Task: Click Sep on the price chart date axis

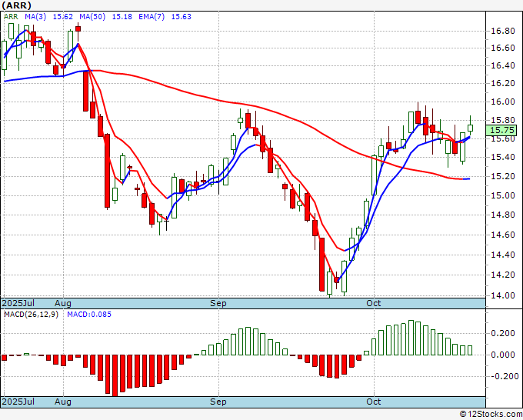Action: coord(218,303)
